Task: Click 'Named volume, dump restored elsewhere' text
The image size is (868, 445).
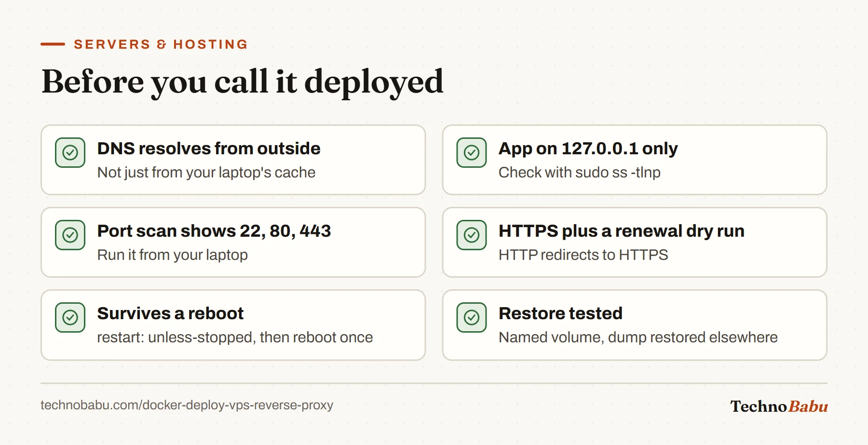Action: coord(638,337)
